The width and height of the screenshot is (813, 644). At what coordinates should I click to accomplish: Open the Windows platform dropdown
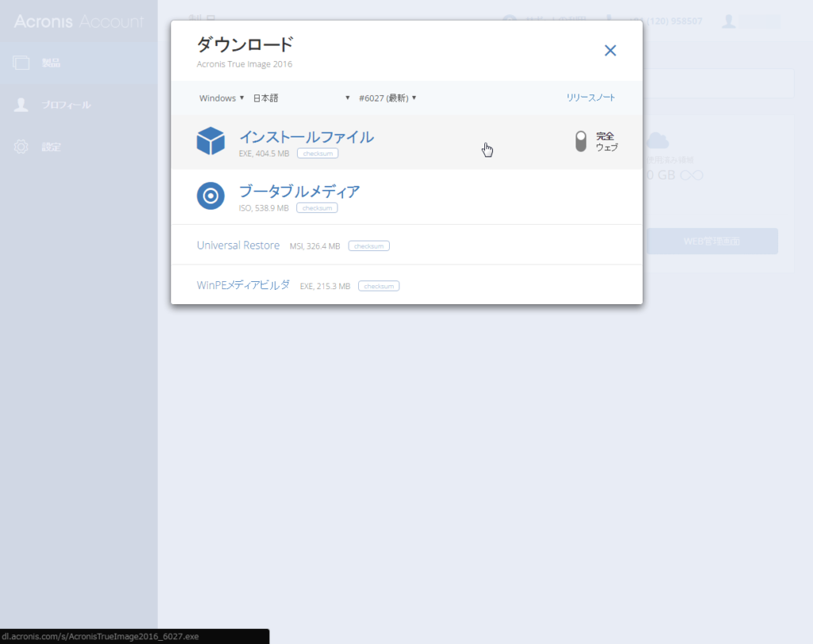pos(222,98)
